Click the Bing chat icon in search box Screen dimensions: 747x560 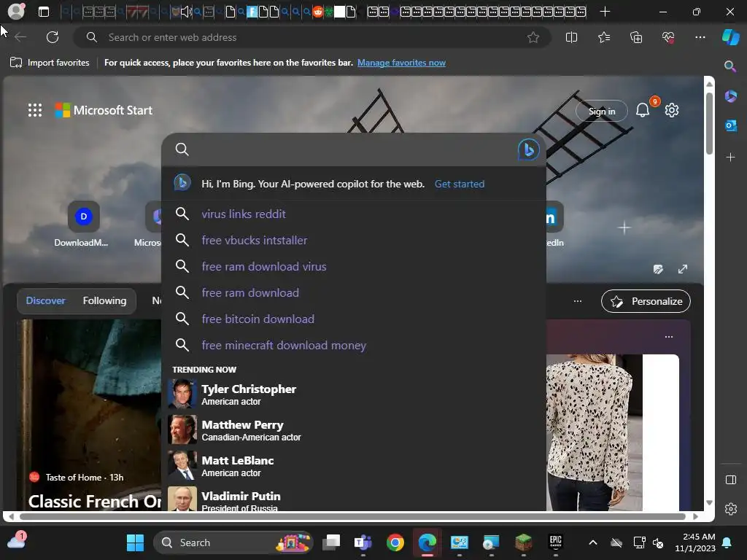point(528,149)
